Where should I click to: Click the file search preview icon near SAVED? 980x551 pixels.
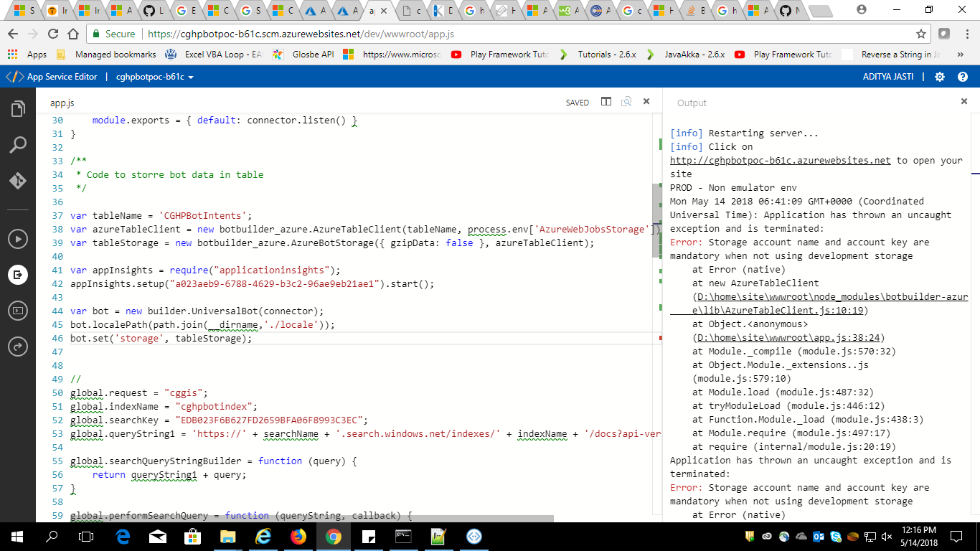[x=626, y=102]
